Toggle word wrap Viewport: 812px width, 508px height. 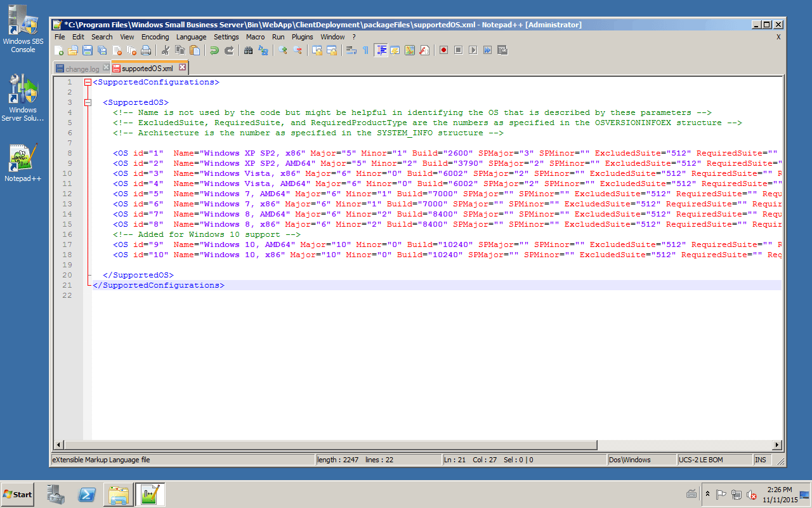click(x=351, y=50)
